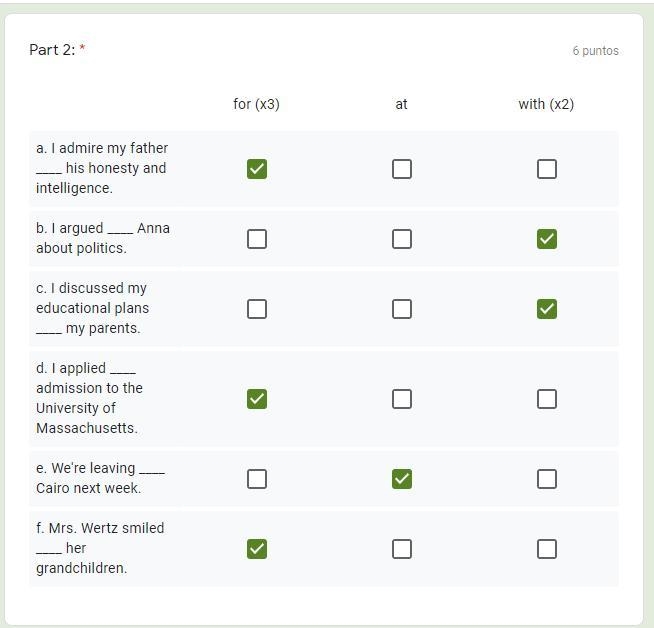
Task: Check 'at' in row d applied admission
Action: pyautogui.click(x=402, y=399)
